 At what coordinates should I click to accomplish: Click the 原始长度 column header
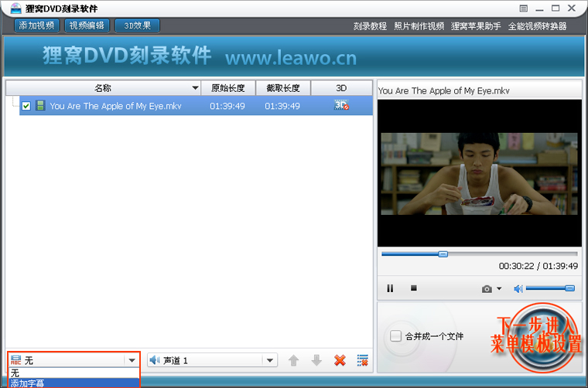click(228, 88)
